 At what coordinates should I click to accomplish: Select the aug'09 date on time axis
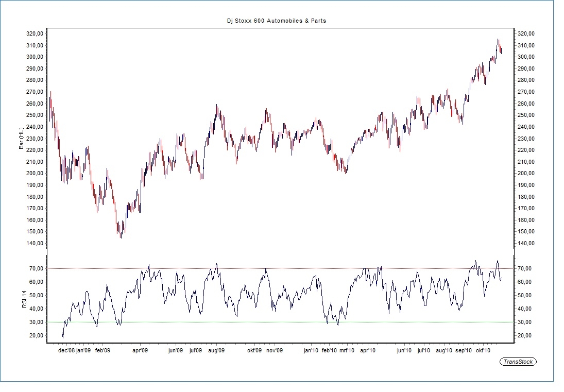(x=216, y=351)
